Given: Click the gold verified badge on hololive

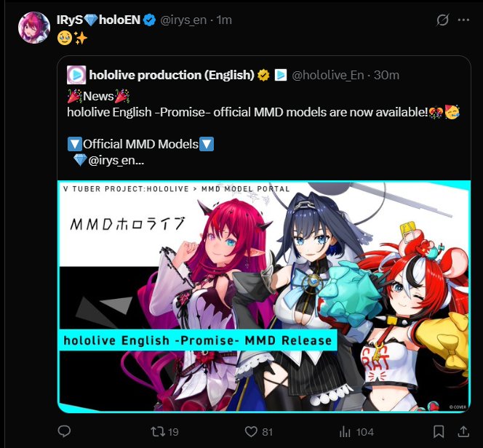Looking at the screenshot, I should point(263,75).
